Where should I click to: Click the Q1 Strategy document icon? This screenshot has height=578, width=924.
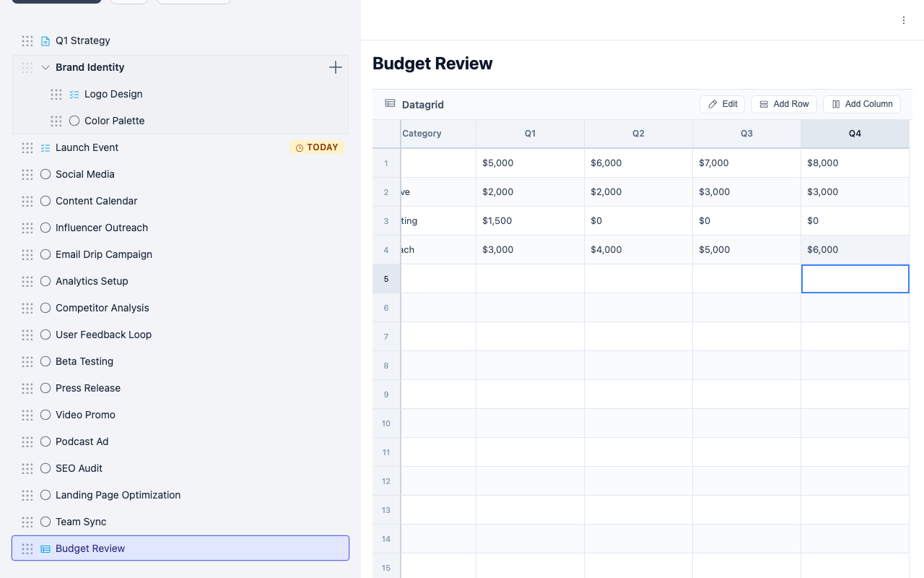(45, 41)
